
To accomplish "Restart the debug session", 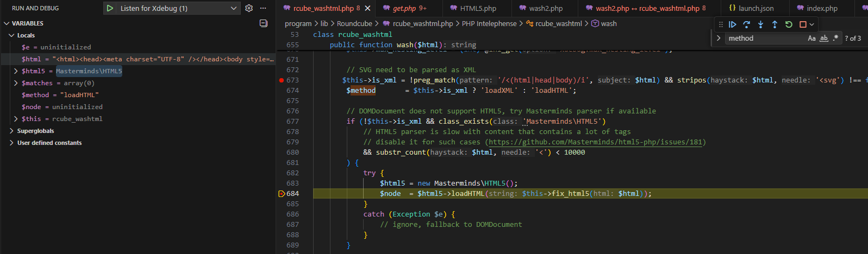I will [x=789, y=24].
